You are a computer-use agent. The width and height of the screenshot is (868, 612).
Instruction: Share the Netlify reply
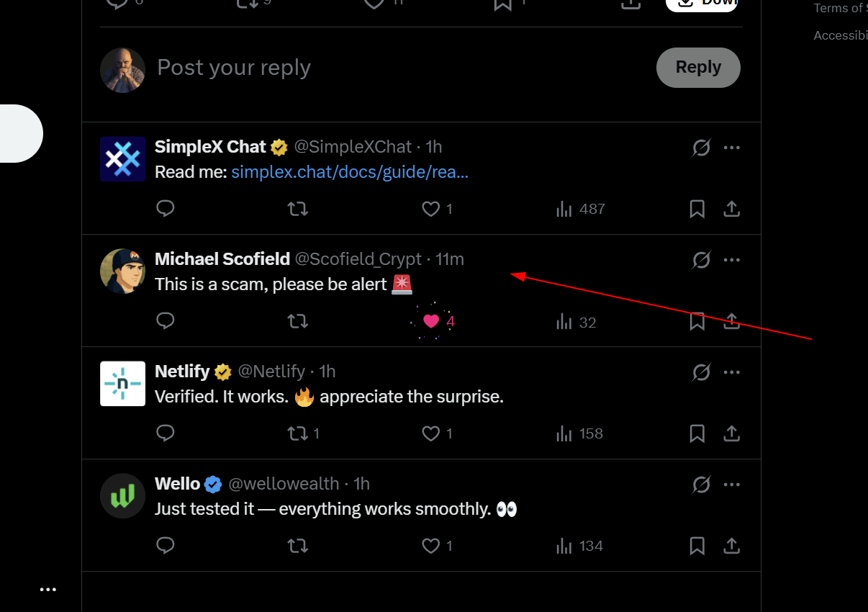point(731,433)
